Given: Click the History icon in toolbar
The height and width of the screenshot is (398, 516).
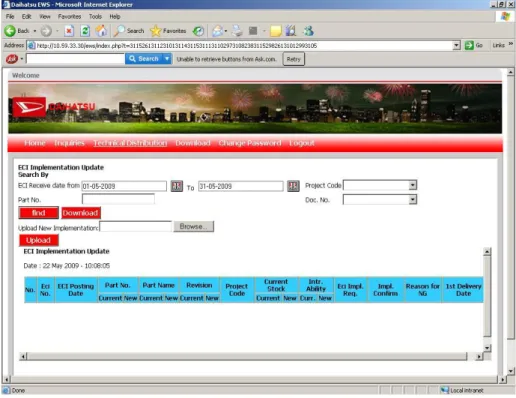Looking at the screenshot, I should point(199,31).
